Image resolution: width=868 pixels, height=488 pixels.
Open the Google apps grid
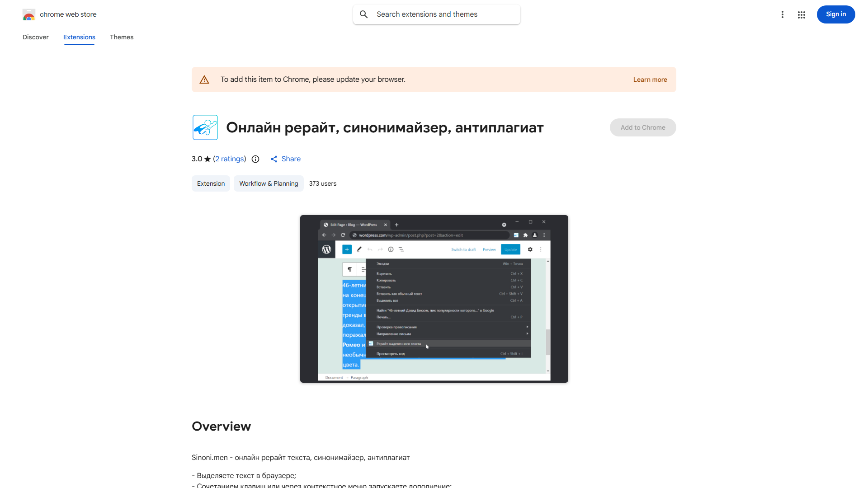802,14
